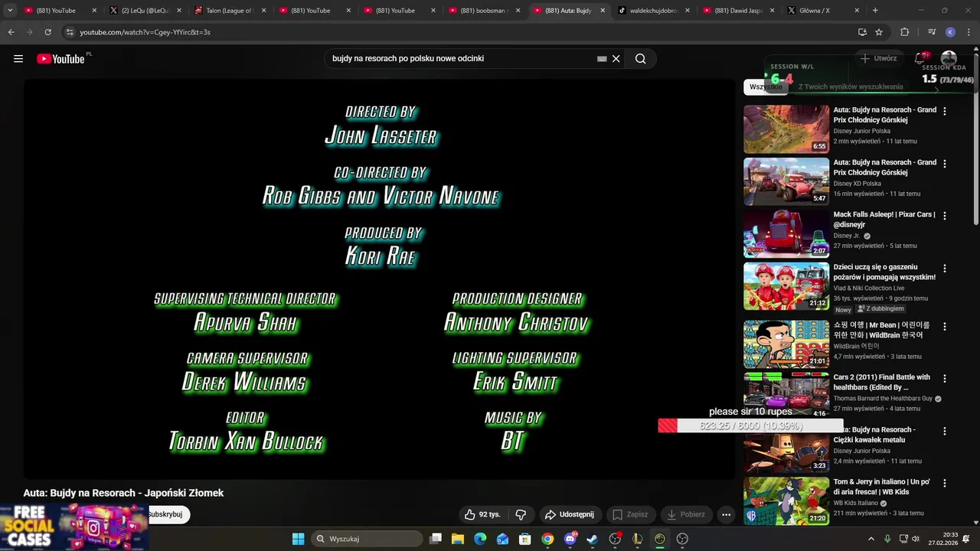Click the like thumbs-up button
Image resolution: width=980 pixels, height=551 pixels.
482,514
